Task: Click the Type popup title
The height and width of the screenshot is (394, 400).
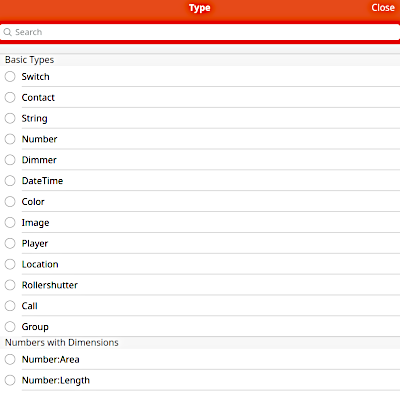Action: (x=200, y=8)
